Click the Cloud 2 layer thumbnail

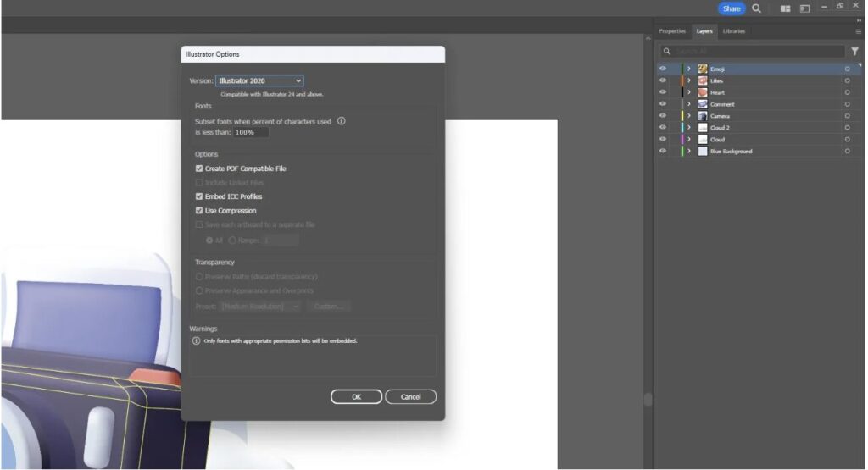703,128
